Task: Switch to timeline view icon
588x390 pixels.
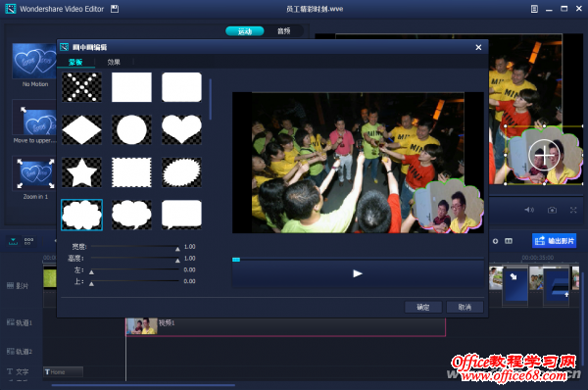Action: (13, 241)
